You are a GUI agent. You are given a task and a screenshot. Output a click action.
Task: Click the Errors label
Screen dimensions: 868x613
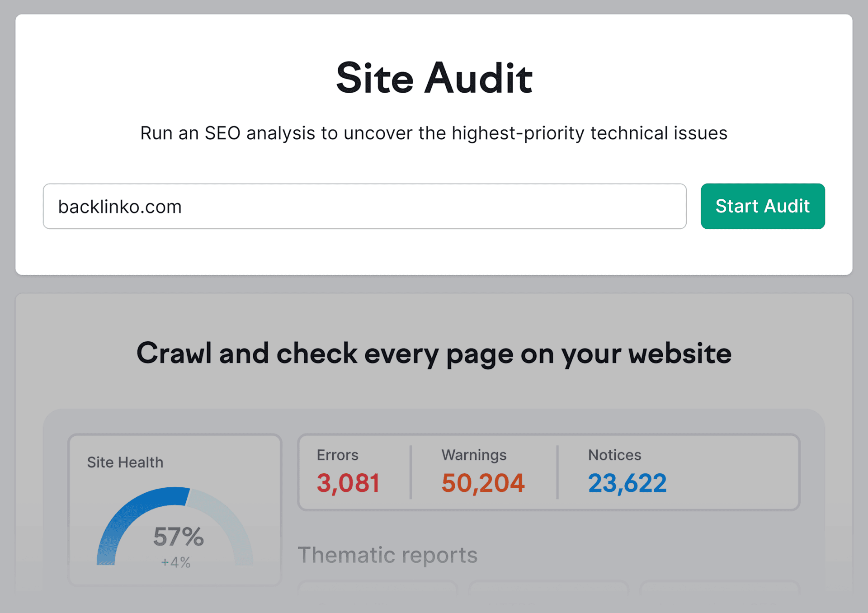pos(337,455)
